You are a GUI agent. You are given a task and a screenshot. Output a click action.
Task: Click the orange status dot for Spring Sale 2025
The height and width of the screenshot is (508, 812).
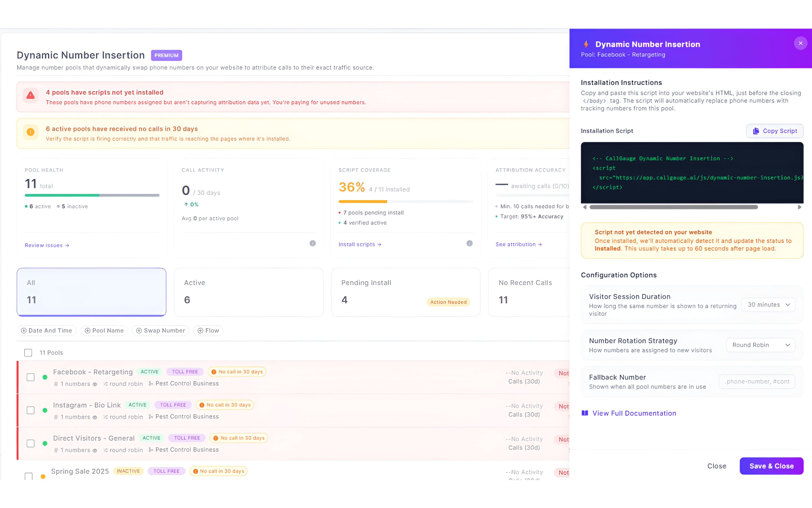point(43,476)
